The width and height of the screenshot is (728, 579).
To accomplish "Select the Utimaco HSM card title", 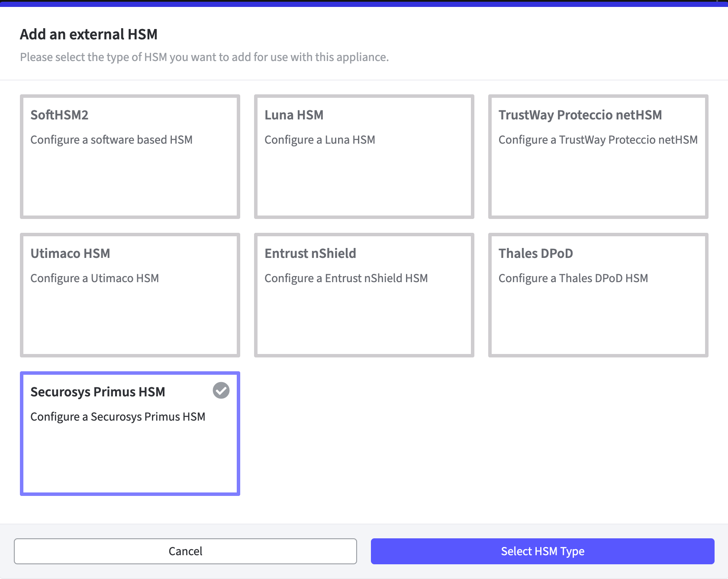I will click(70, 254).
